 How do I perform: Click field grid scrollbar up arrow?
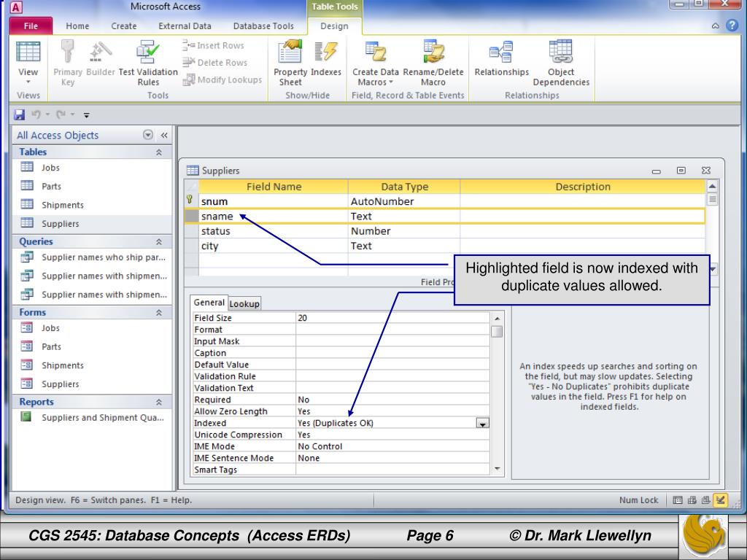(712, 186)
